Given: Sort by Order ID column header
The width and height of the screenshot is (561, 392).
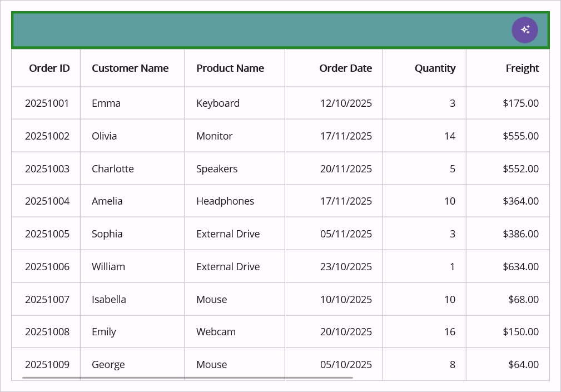Looking at the screenshot, I should [49, 68].
